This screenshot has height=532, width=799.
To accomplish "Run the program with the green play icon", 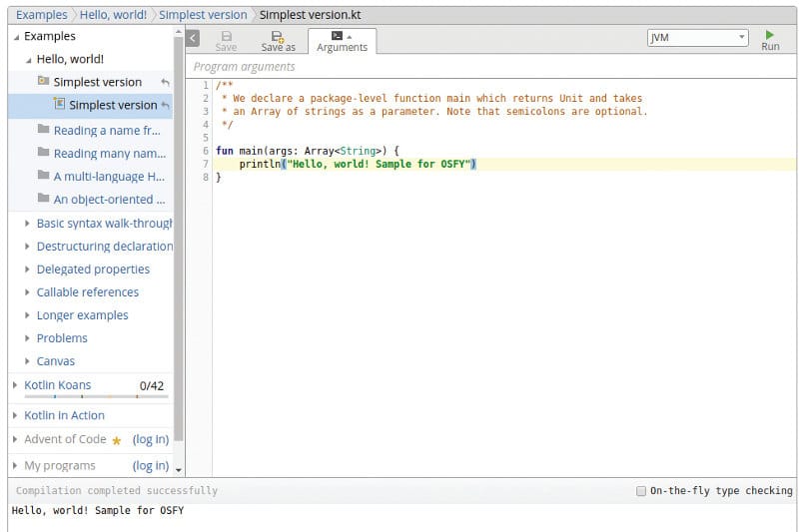I will coord(770,35).
